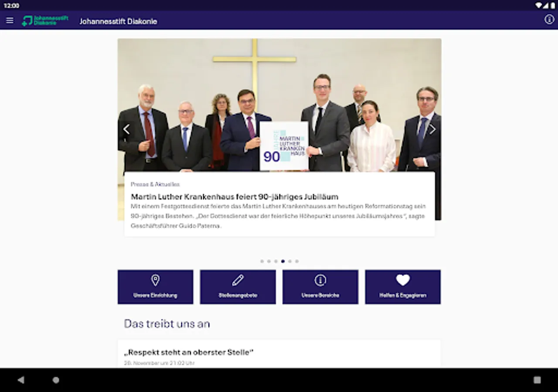
Task: Tap the Android recent apps square button
Action: 537,380
